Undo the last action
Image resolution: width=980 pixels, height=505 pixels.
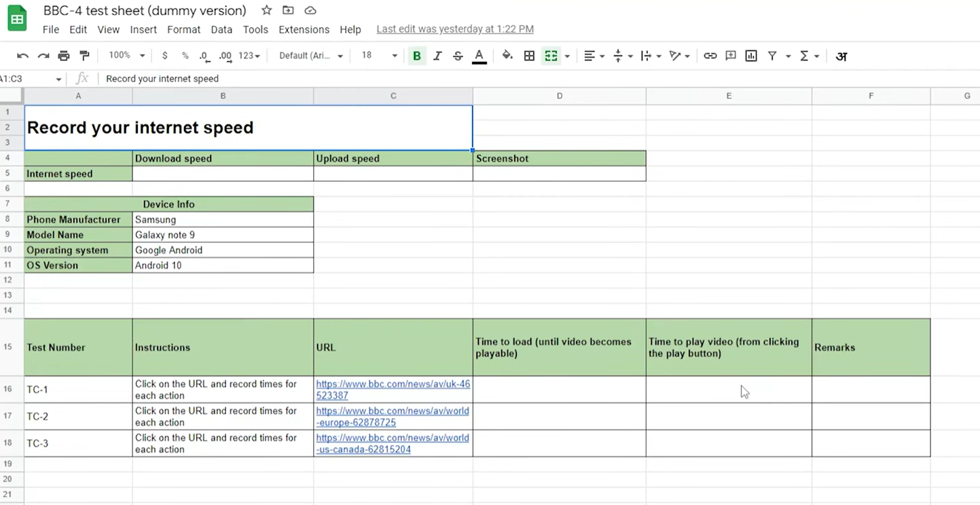tap(22, 56)
